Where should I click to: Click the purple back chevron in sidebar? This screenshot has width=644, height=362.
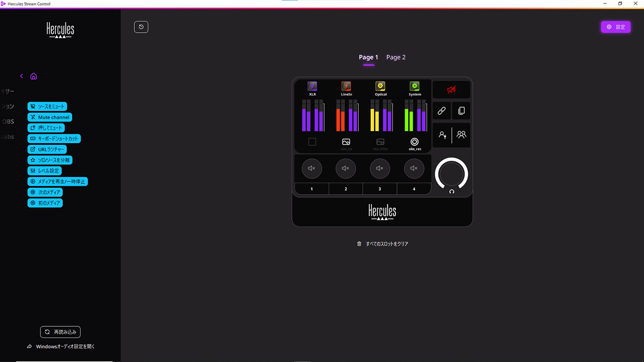point(22,76)
